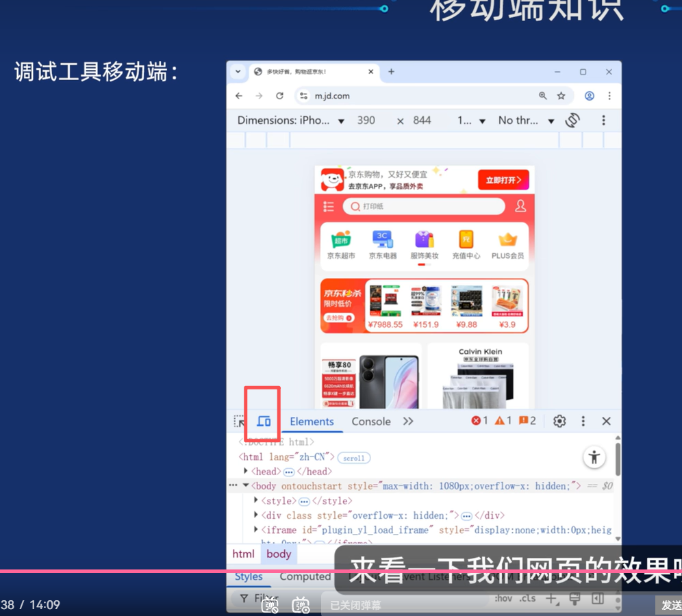Screen dimensions: 682x616
Task: Collapse the body element node
Action: coord(246,485)
